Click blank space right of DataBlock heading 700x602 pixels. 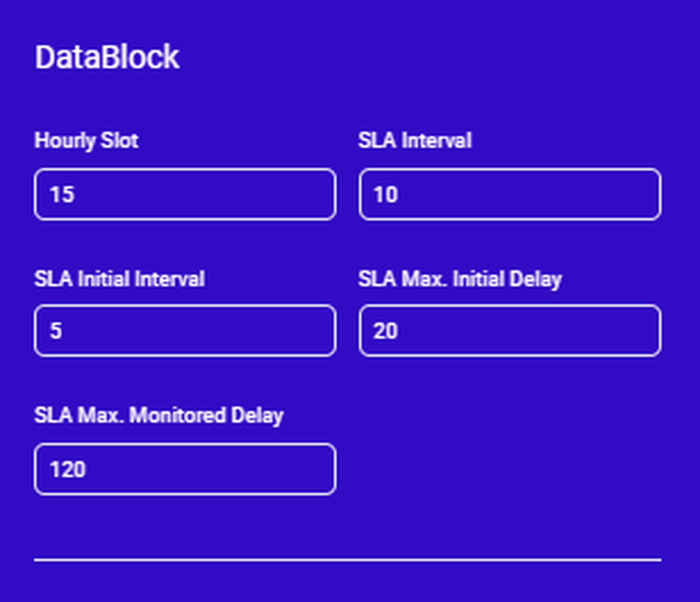tap(420, 57)
